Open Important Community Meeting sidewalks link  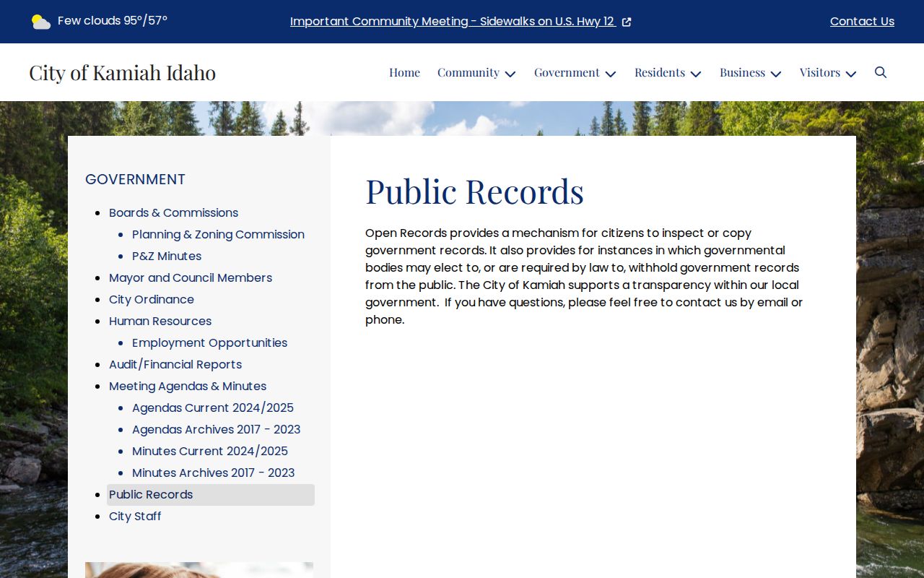453,22
